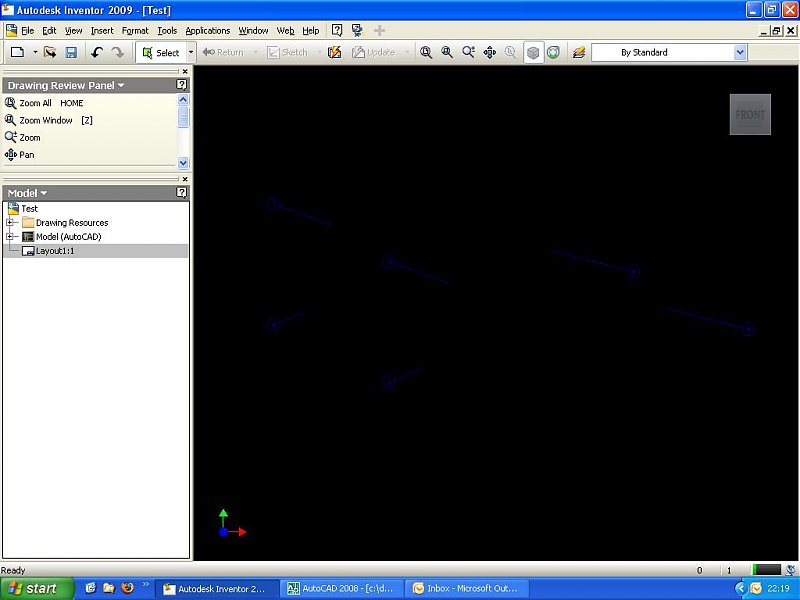Click the Zoom icon in top toolbar
The height and width of the screenshot is (600, 800).
pos(468,52)
